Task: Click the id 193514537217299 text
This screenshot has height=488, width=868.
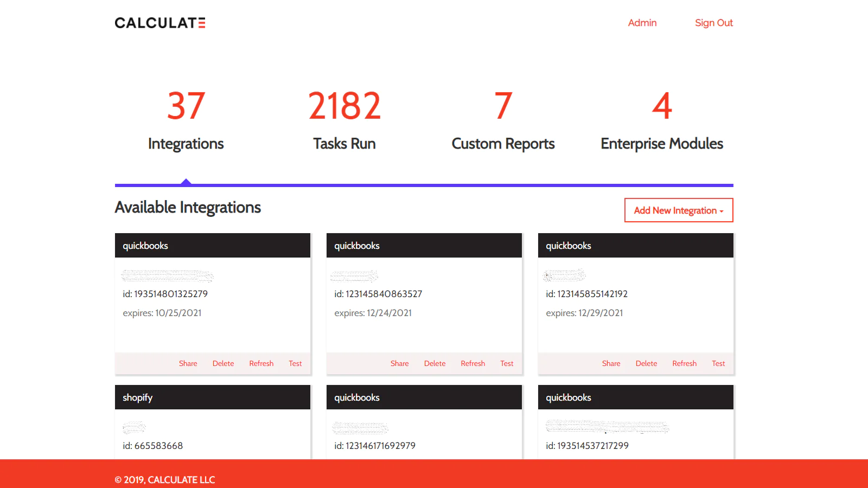Action: point(588,446)
